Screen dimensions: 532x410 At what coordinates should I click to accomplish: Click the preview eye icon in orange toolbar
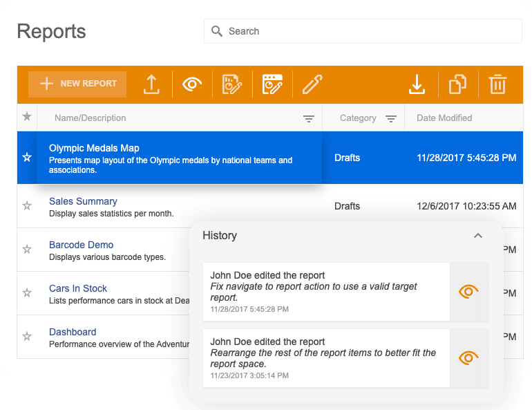191,84
